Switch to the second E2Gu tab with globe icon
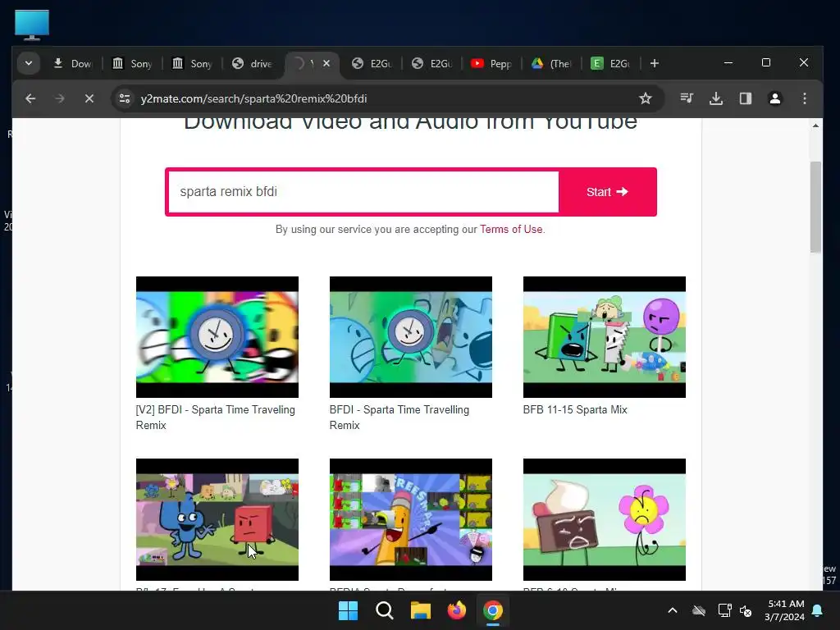Viewport: 840px width, 630px height. [x=432, y=64]
